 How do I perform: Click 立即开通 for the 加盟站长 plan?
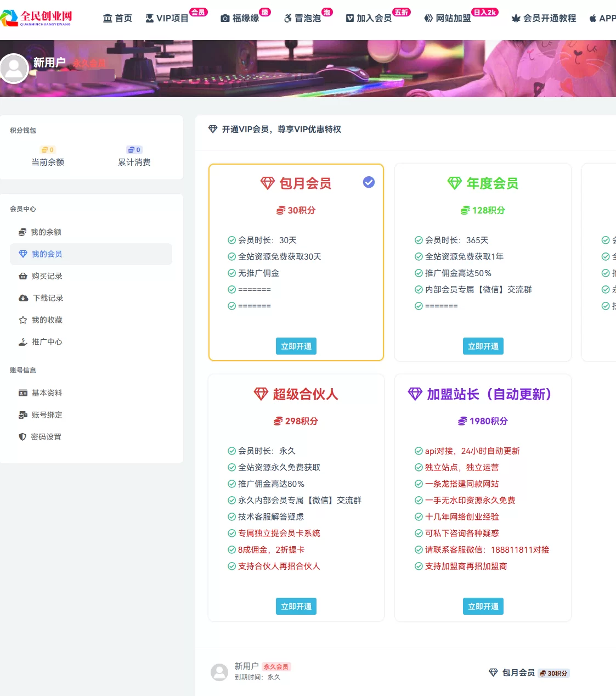pyautogui.click(x=483, y=607)
